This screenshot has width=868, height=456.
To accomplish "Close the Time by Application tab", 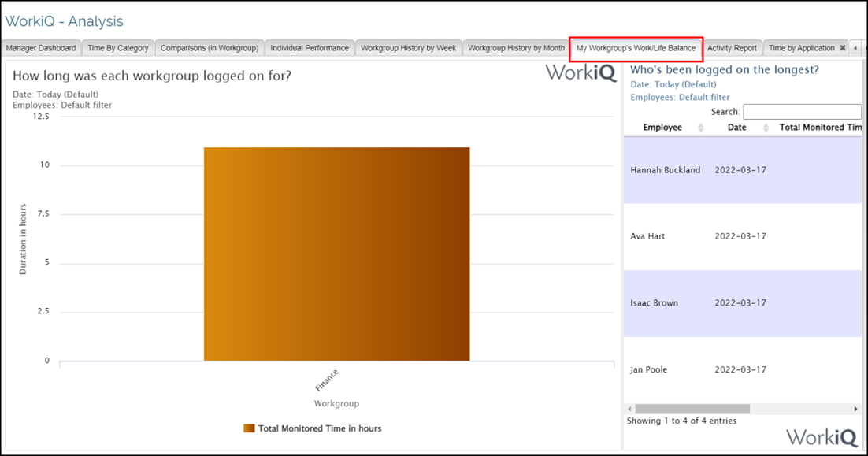I will coord(843,48).
